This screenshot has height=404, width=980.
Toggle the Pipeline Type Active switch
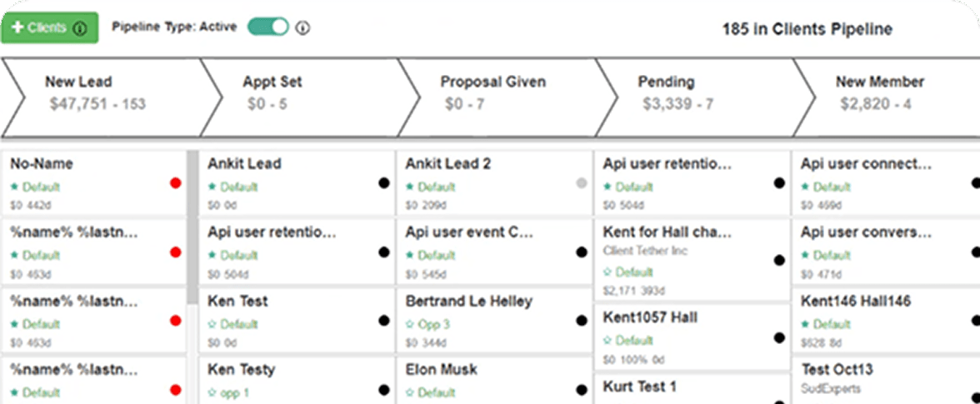[x=267, y=27]
